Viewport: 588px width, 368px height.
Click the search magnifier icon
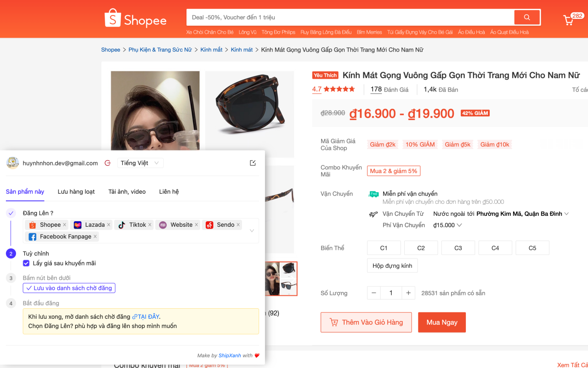click(x=526, y=17)
